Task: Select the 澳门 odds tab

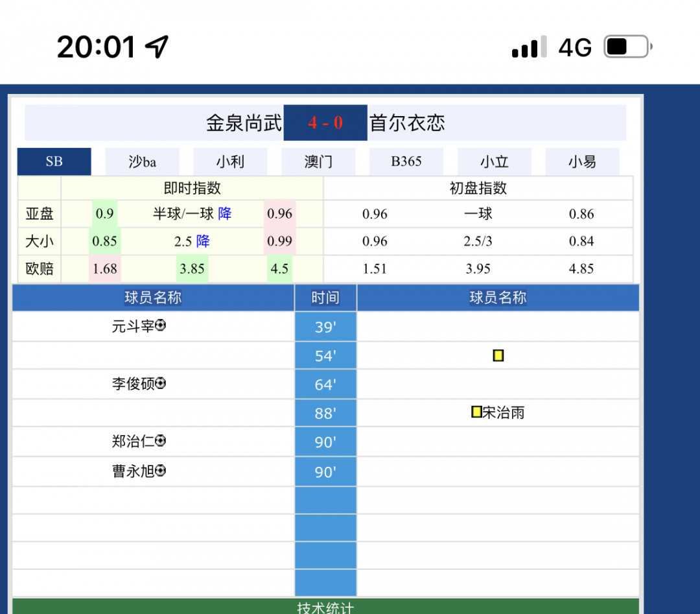Action: pyautogui.click(x=318, y=161)
